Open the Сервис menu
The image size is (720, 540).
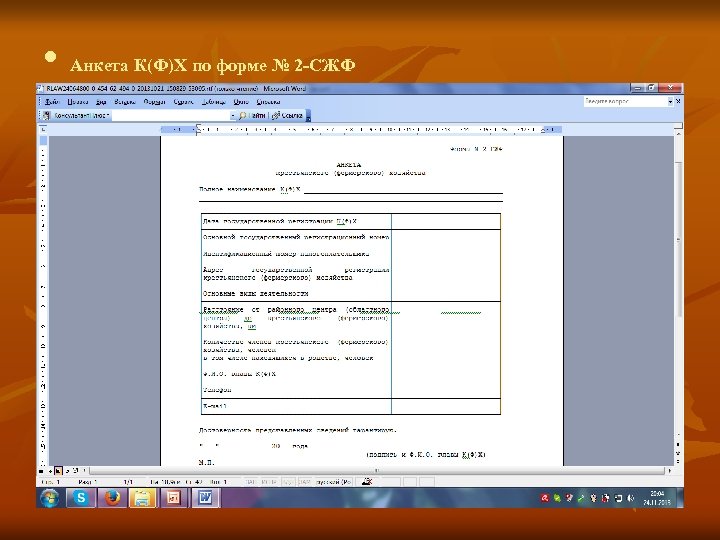click(183, 102)
